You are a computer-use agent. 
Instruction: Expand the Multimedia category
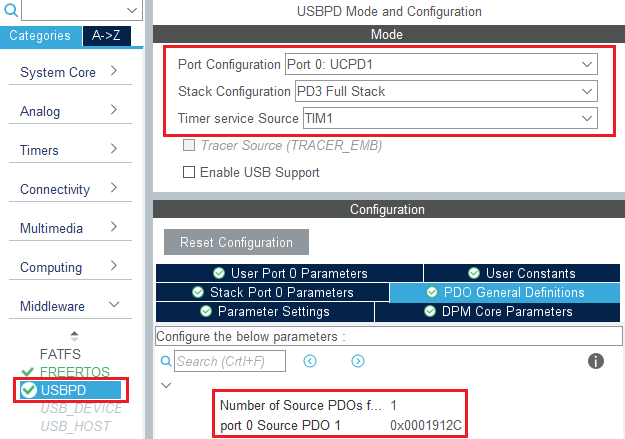70,228
